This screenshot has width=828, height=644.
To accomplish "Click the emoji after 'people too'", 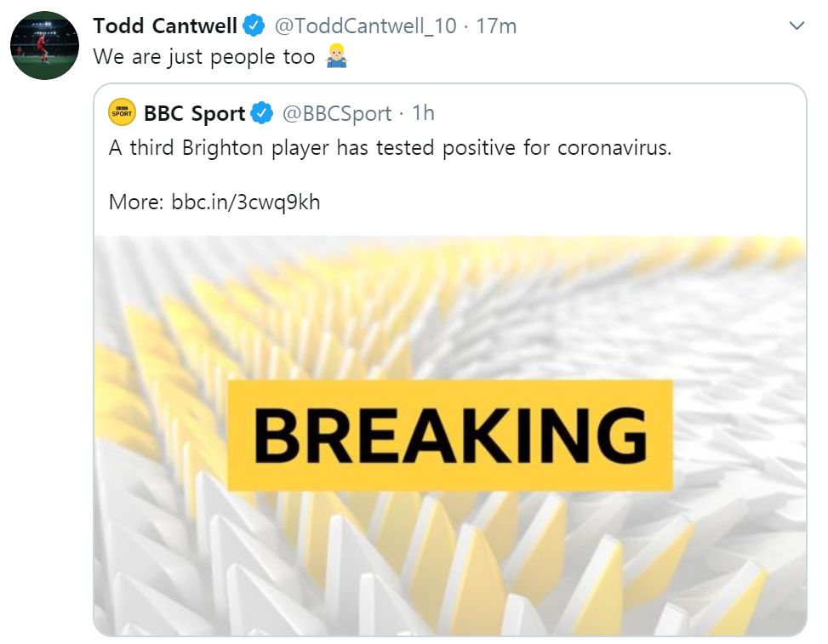I will 338,57.
